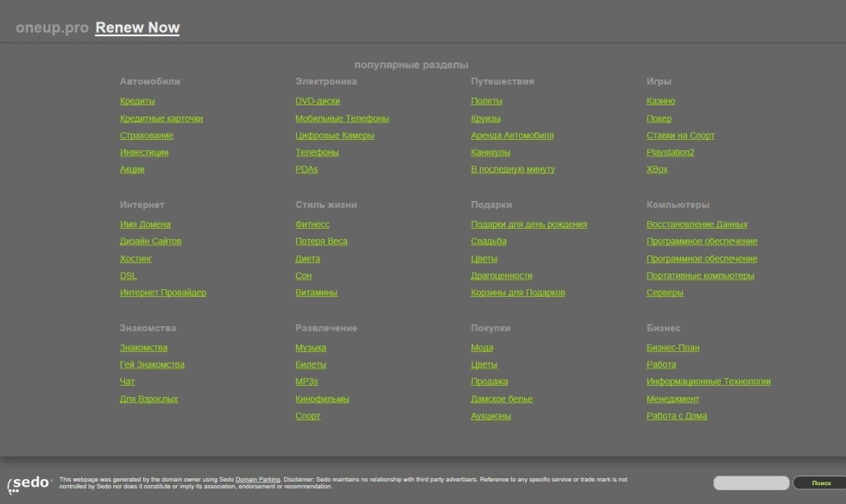Click the MP3s entertainment link
Screen dimensions: 846x504
pyautogui.click(x=306, y=381)
